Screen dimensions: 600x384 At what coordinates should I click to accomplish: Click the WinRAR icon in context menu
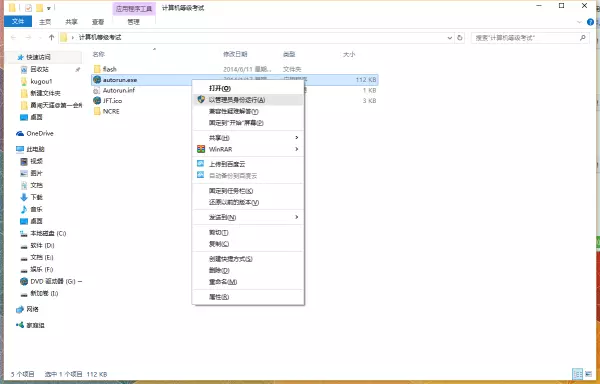pos(201,149)
